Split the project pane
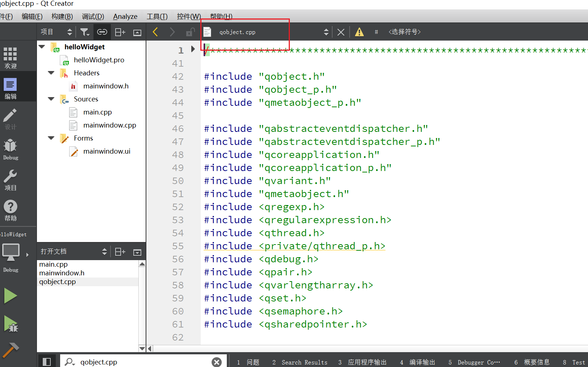Viewport: 588px width, 367px height. tap(120, 32)
